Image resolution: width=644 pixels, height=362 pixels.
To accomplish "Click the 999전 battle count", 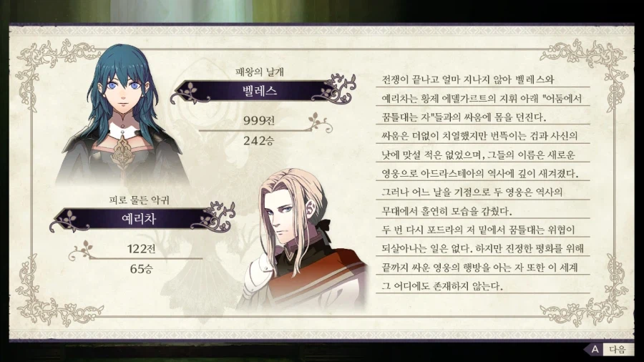I will [259, 121].
